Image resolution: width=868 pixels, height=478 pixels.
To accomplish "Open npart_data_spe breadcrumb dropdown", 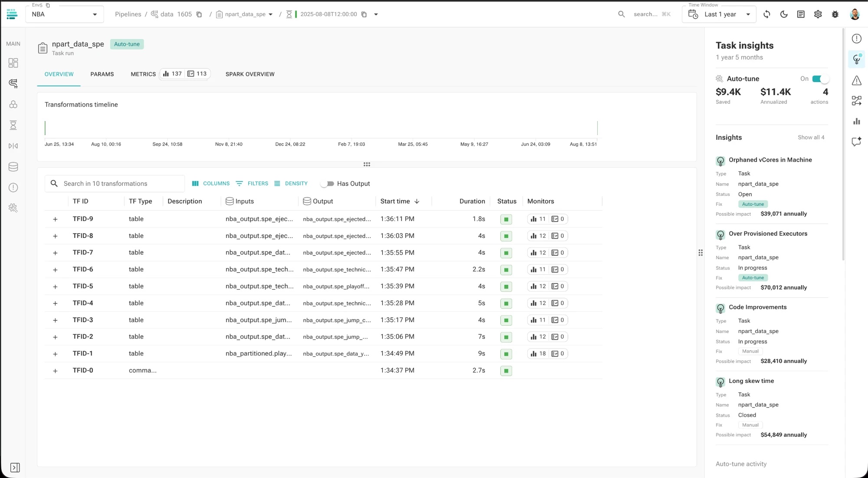I will click(x=271, y=14).
